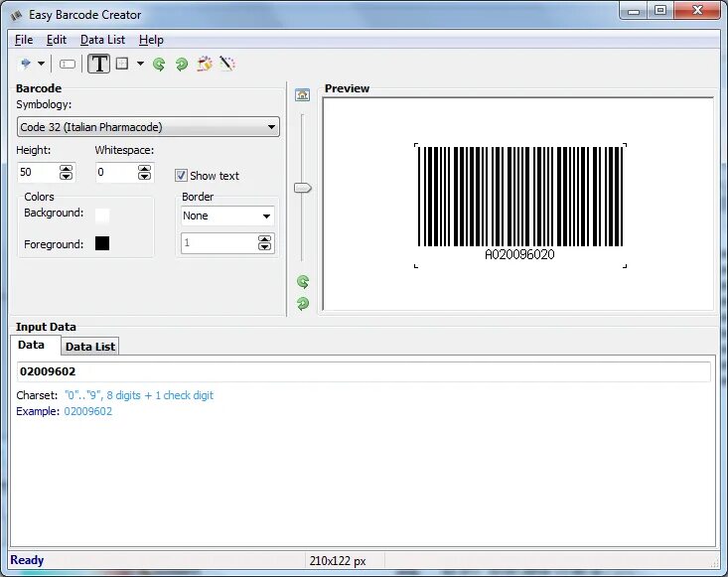The width and height of the screenshot is (728, 577).
Task: Click the Ready status text
Action: coord(27,560)
